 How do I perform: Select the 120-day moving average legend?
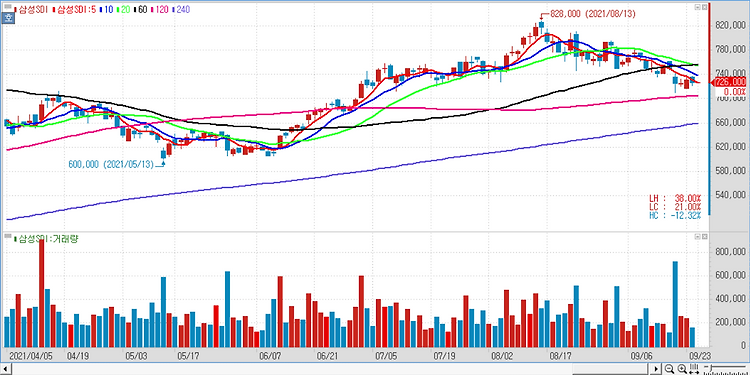[x=159, y=9]
